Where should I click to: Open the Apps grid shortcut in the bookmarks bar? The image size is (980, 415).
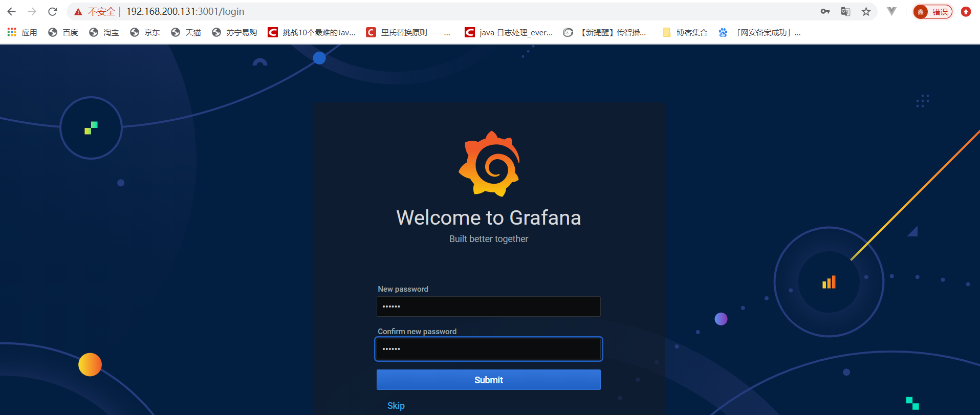tap(22, 32)
